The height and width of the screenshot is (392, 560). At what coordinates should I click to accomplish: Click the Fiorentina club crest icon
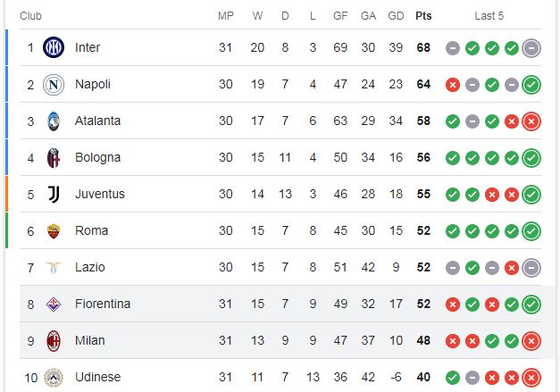pyautogui.click(x=54, y=304)
